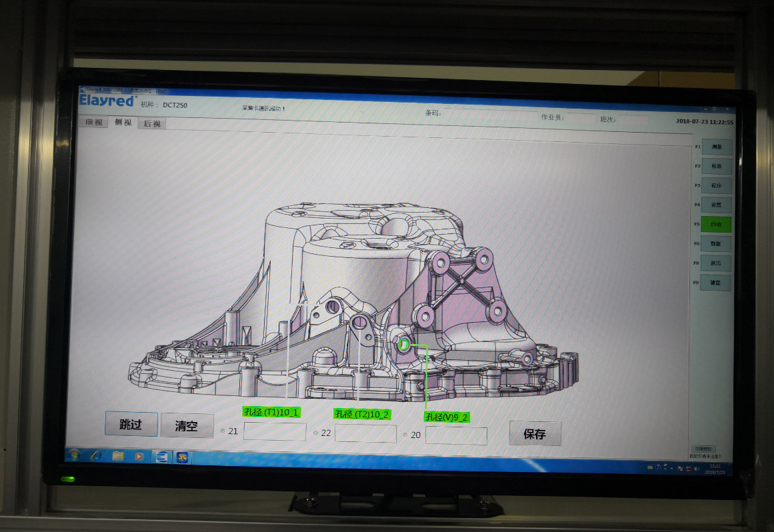Click the 保存 save button
The height and width of the screenshot is (532, 774).
coord(535,434)
